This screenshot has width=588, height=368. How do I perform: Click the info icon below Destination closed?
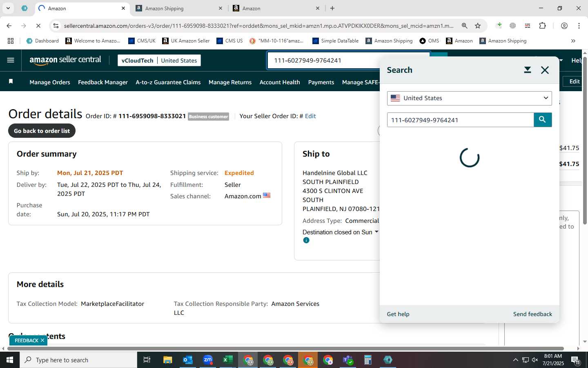[306, 240]
